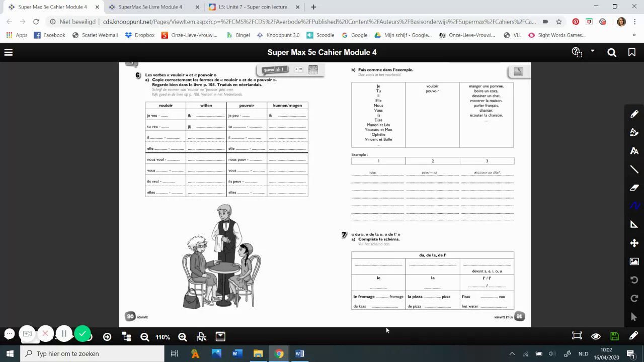Bookmark page with the star icon
This screenshot has width=644, height=362.
(558, 22)
